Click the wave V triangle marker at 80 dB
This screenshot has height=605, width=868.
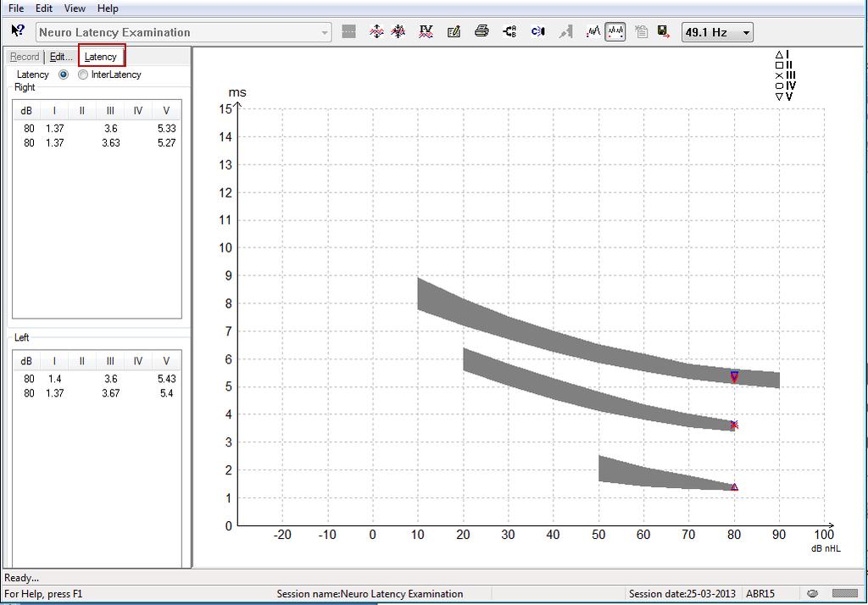(x=734, y=376)
